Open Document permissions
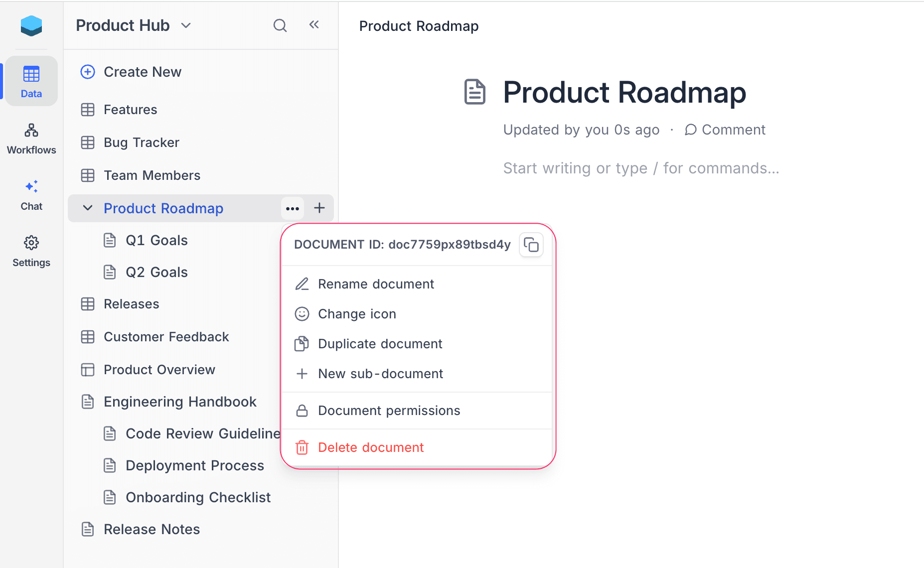 [x=389, y=410]
